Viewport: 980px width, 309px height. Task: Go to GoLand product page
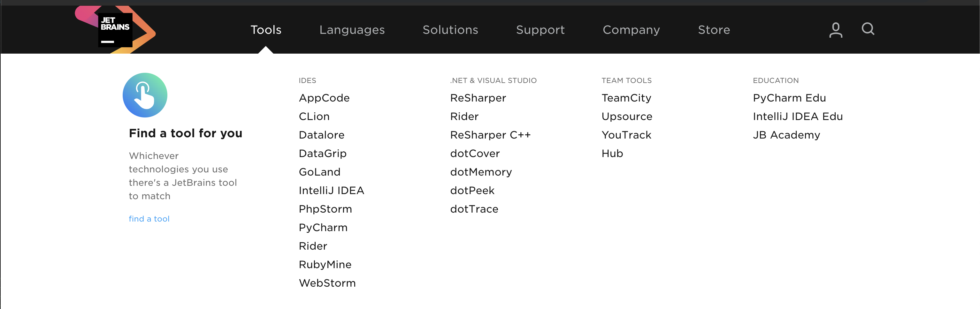click(319, 172)
